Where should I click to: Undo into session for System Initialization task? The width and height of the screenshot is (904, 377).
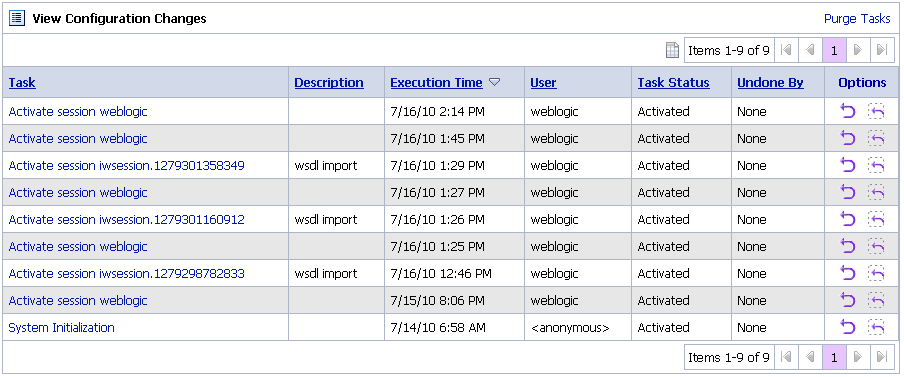point(876,327)
